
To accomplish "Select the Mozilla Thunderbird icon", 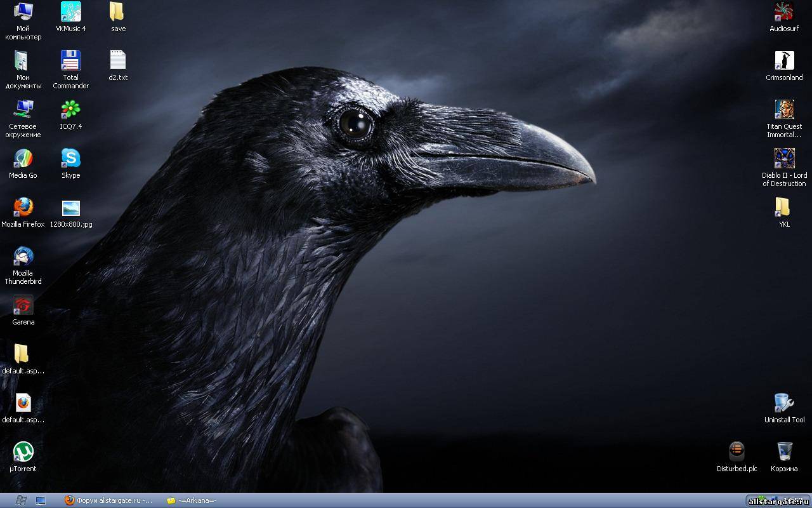I will (x=23, y=257).
